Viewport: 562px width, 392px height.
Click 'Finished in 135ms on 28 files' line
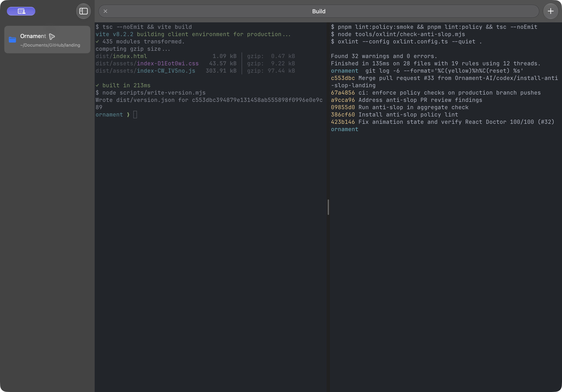(436, 64)
